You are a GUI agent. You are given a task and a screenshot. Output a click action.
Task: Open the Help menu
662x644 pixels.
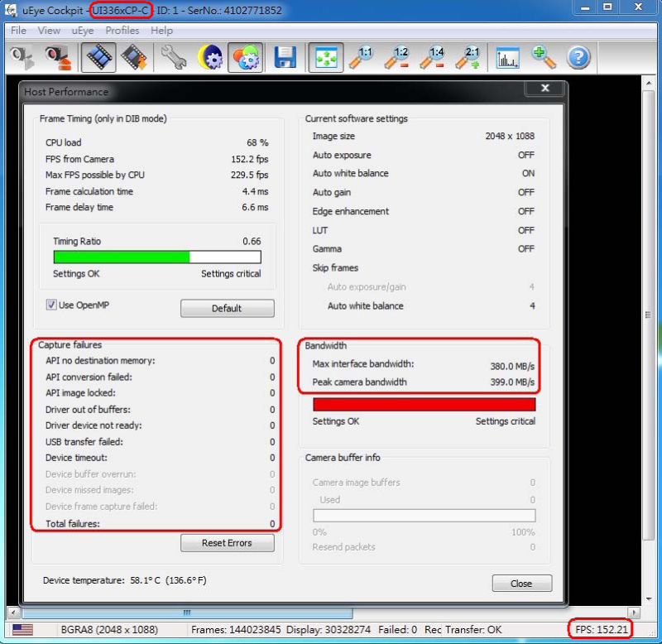[x=161, y=31]
